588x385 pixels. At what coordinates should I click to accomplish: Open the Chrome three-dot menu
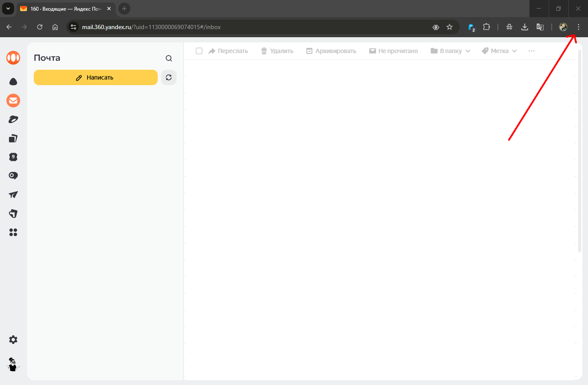click(x=579, y=27)
